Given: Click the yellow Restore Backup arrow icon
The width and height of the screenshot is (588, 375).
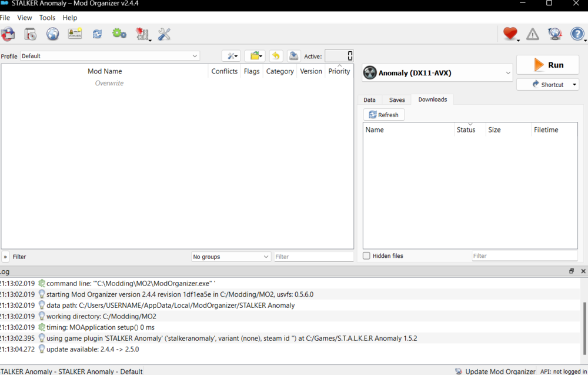Looking at the screenshot, I should coord(276,56).
